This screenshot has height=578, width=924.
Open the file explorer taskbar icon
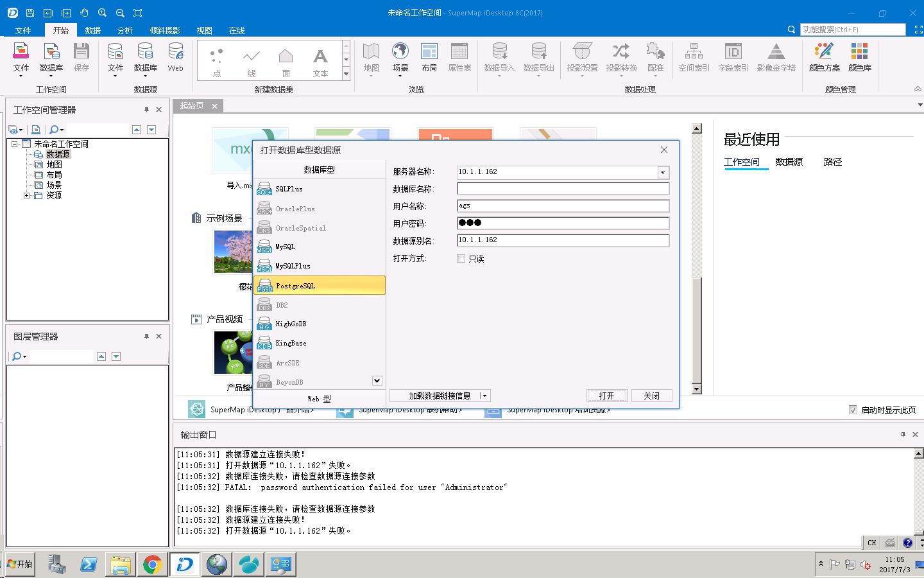click(120, 565)
